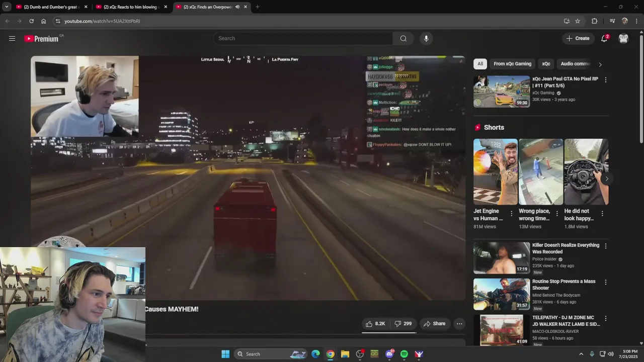Viewport: 644px width, 362px height.
Task: Visit Police Insider channel link
Action: 544,259
